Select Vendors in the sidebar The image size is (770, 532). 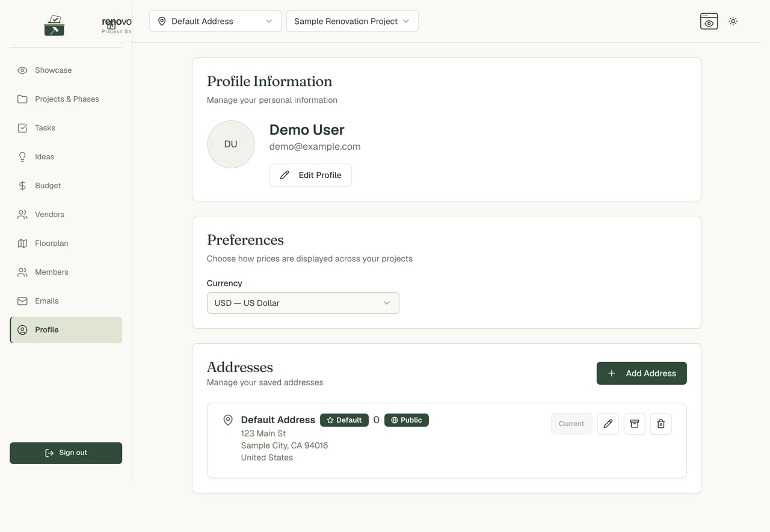(66, 215)
